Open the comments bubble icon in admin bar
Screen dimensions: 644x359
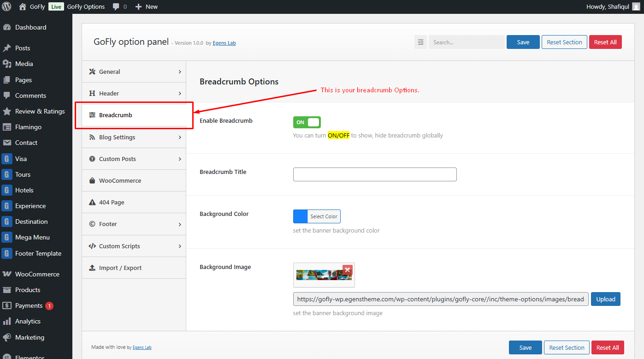point(116,7)
